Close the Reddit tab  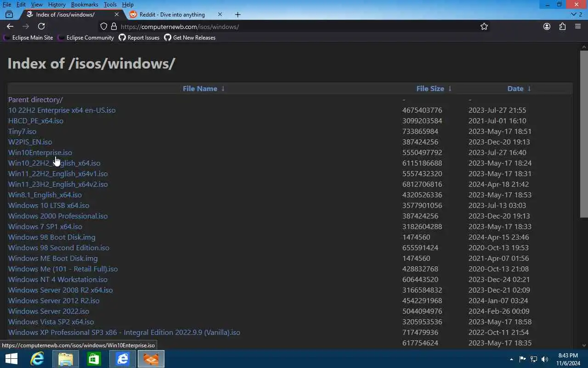click(x=220, y=14)
